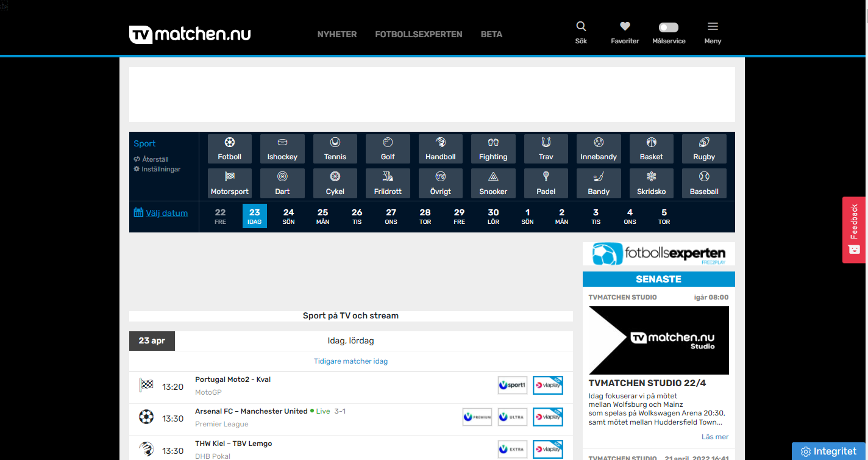Select date 30 LÖR
The width and height of the screenshot is (868, 460).
point(494,216)
